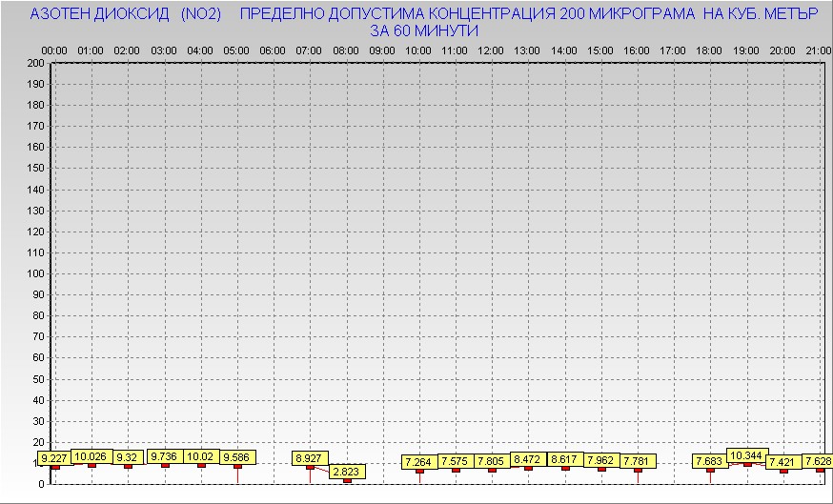The image size is (833, 504).
Task: Select the 12:00 time axis label
Action: (491, 50)
